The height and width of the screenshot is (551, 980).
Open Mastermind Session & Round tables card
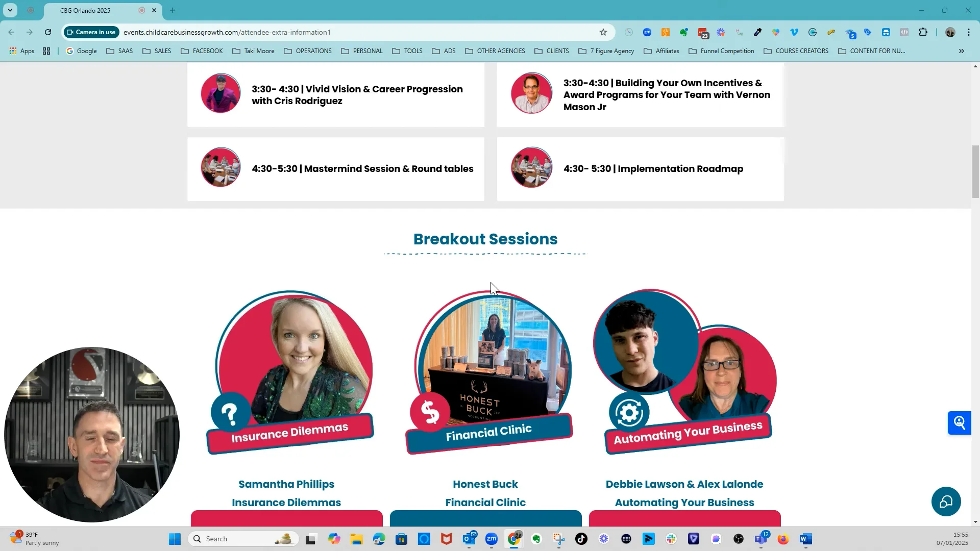pyautogui.click(x=336, y=169)
